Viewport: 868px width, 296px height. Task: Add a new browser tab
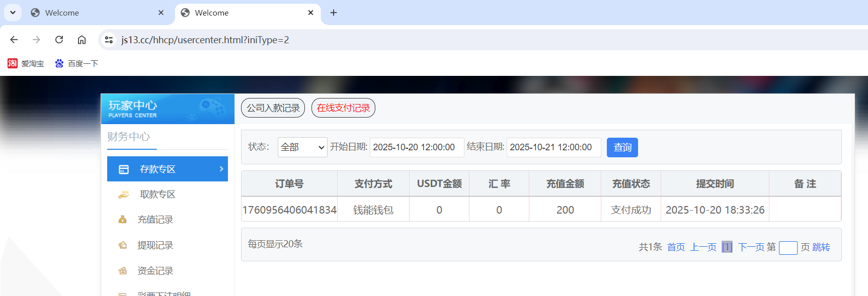pyautogui.click(x=334, y=13)
